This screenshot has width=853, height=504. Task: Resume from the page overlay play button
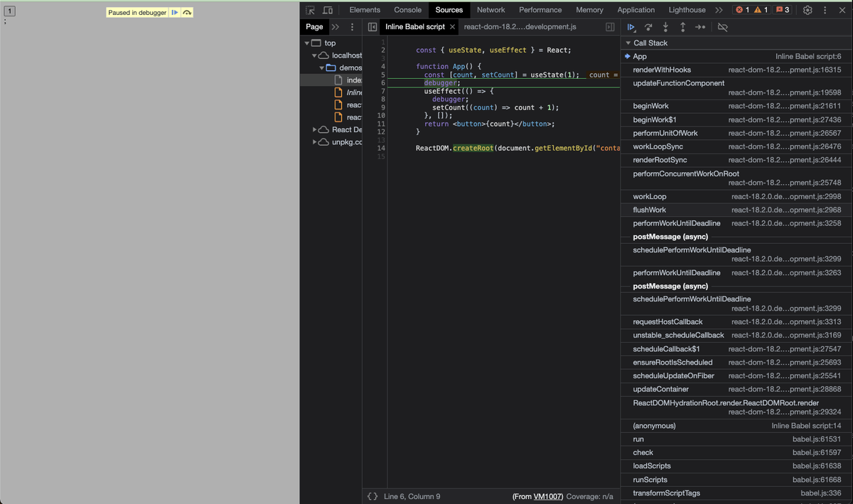175,13
